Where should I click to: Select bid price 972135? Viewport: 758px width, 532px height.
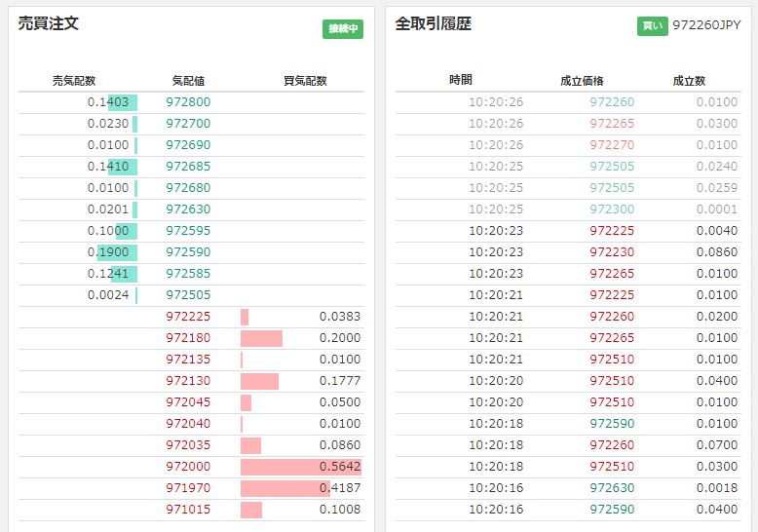click(x=188, y=360)
